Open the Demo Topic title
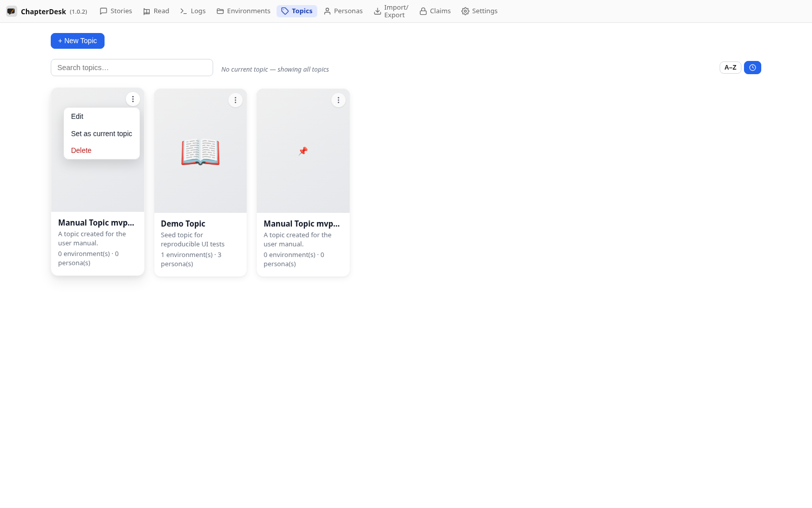Viewport: 812px width, 508px height. click(183, 224)
